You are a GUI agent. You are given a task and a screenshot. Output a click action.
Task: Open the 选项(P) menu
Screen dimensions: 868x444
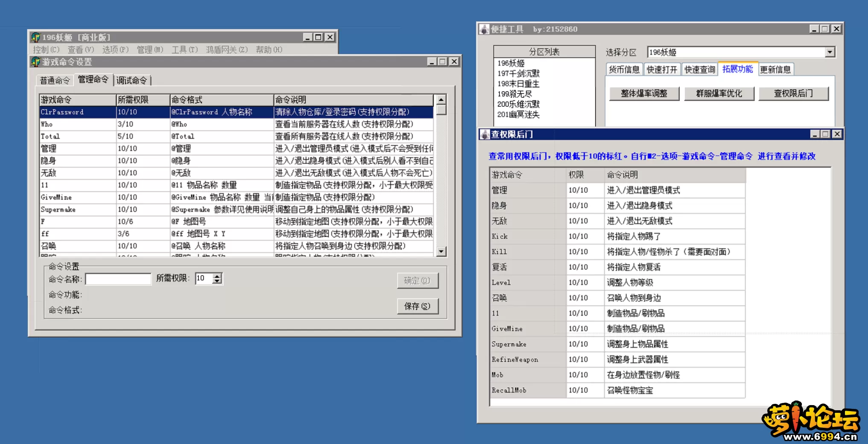pos(115,50)
